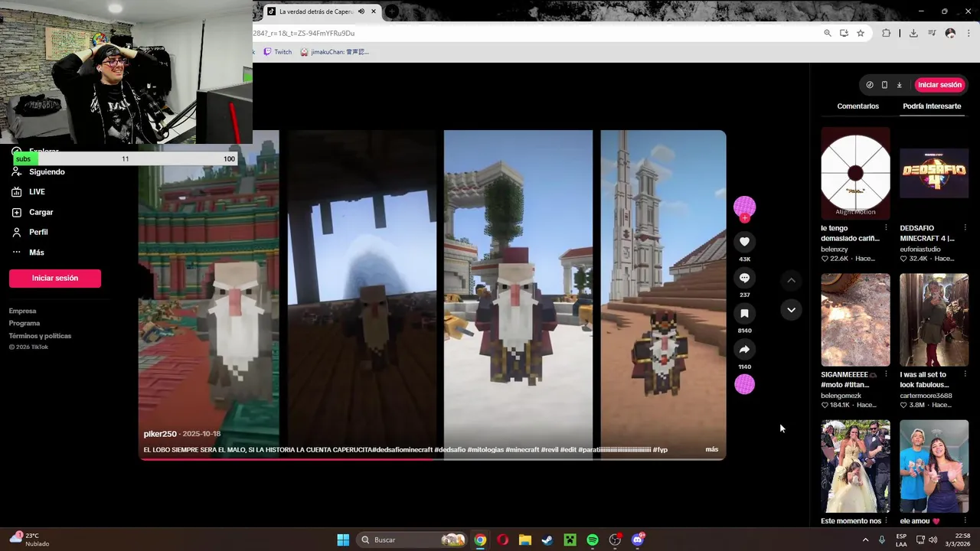Open Discord from the taskbar

pos(638,540)
